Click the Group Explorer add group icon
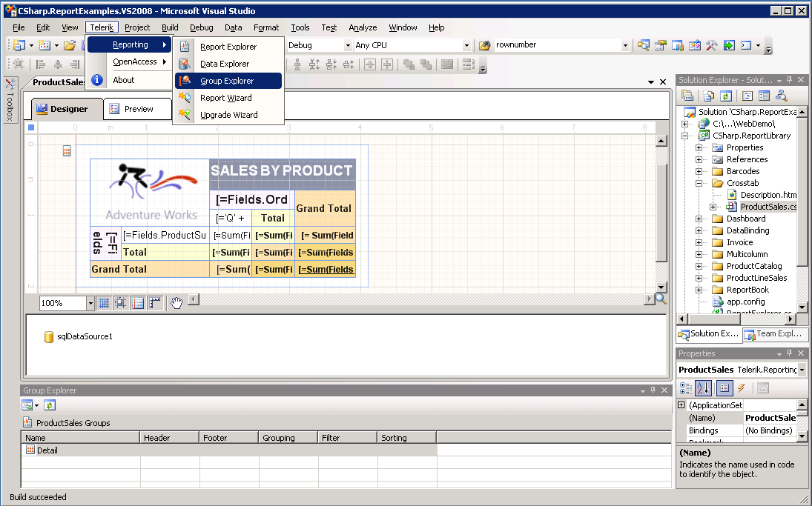Image resolution: width=812 pixels, height=506 pixels. click(x=27, y=406)
